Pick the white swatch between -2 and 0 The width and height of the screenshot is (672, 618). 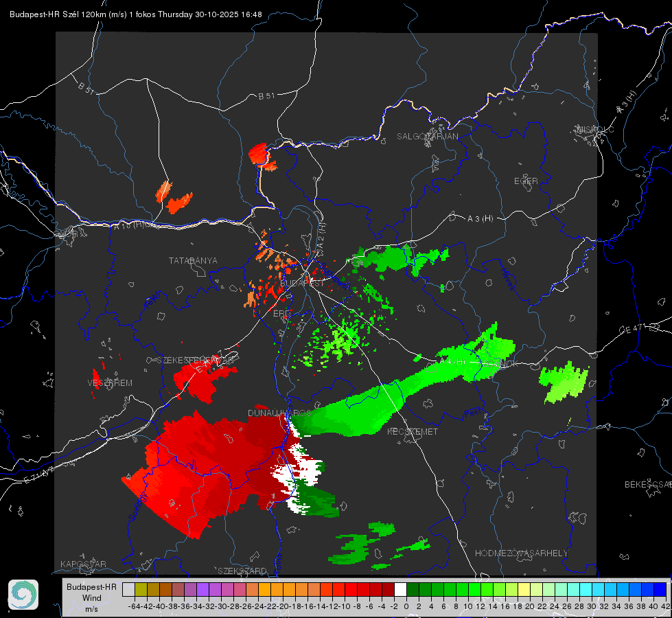pyautogui.click(x=400, y=589)
